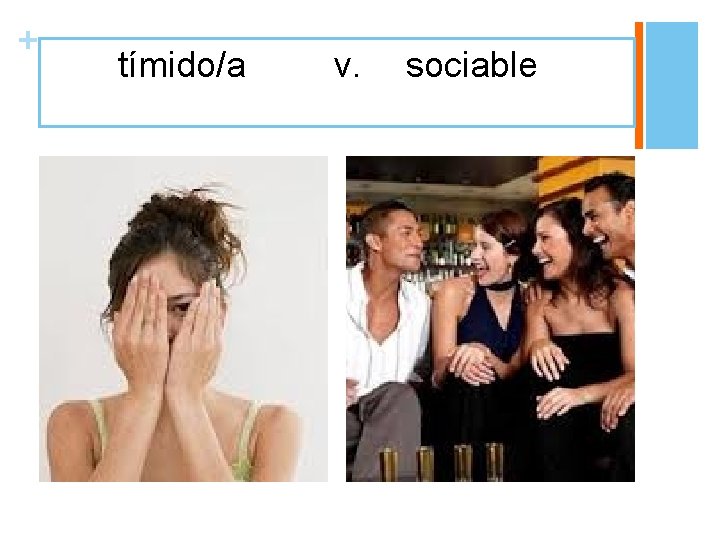Select the group laughing at bar photo
Screen dimensions: 720x540
[x=490, y=319]
